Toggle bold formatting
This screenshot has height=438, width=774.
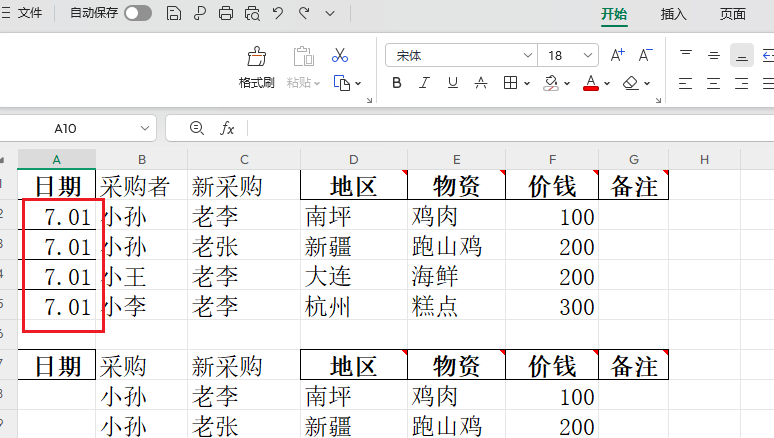[396, 83]
